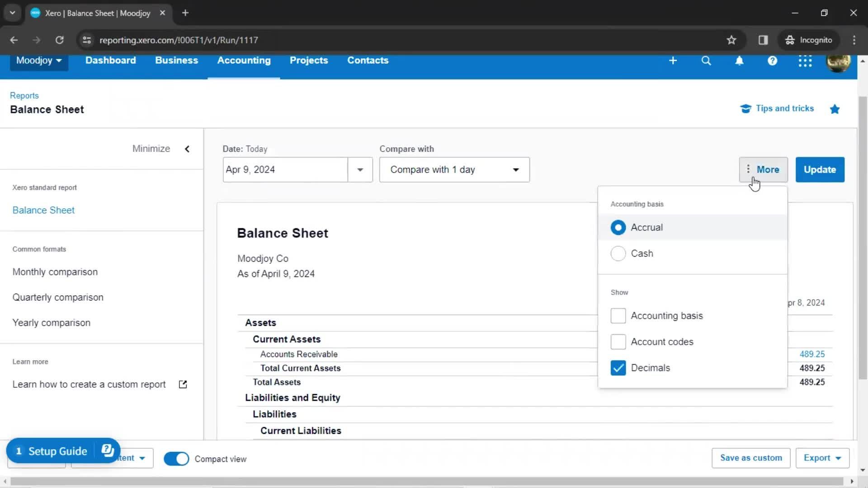Click the browser address bar URL
The width and height of the screenshot is (868, 488).
click(179, 40)
